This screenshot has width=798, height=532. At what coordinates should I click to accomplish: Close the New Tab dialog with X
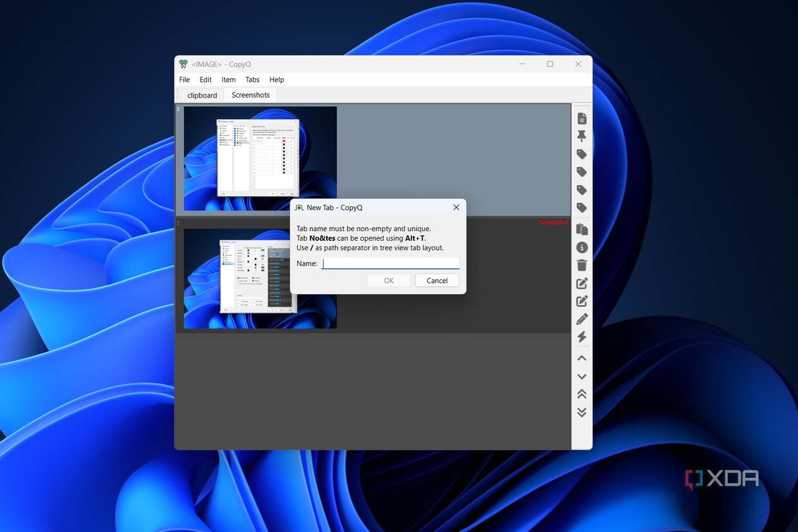(x=456, y=207)
